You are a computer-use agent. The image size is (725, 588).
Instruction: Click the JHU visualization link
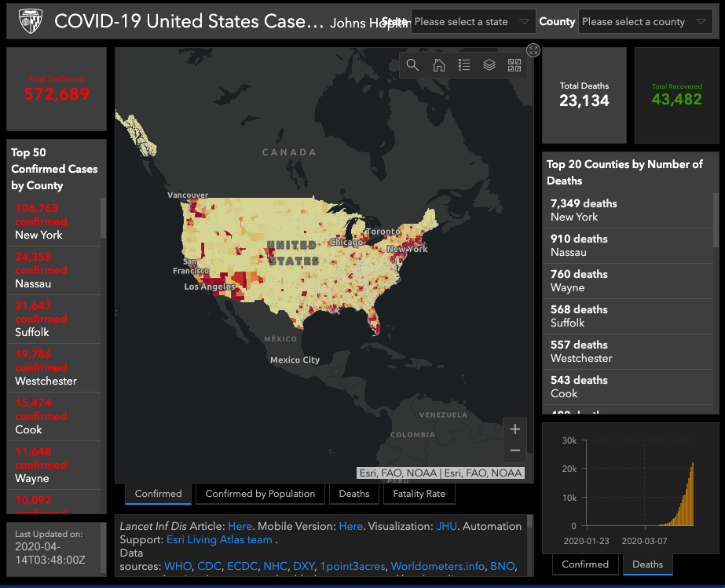(447, 526)
